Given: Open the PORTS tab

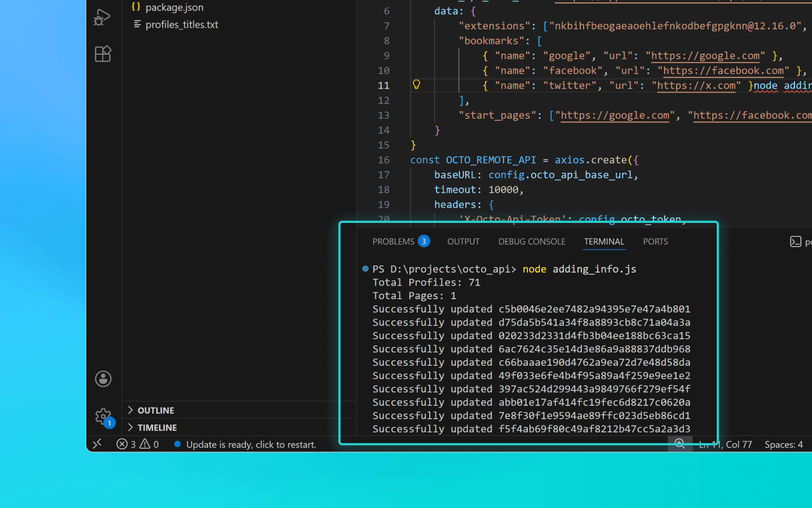Looking at the screenshot, I should pos(655,241).
